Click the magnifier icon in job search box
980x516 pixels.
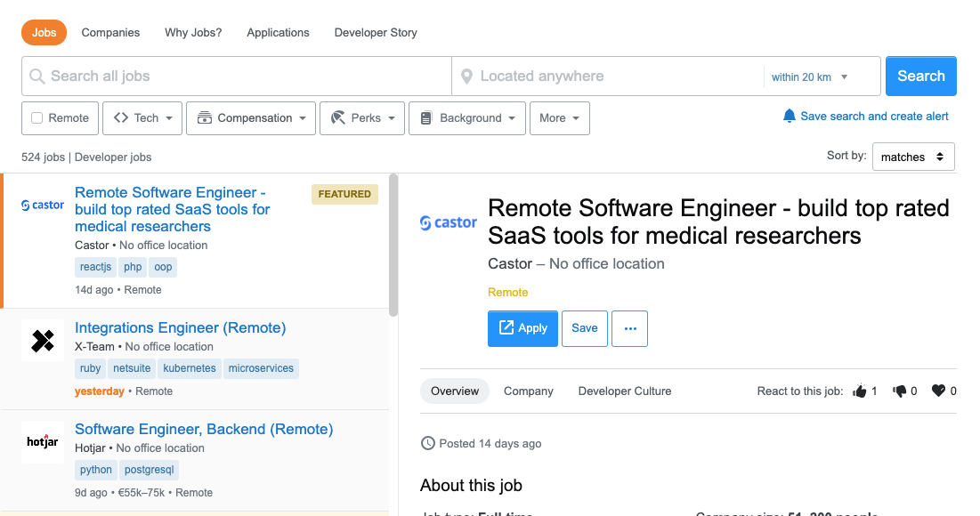click(x=36, y=77)
